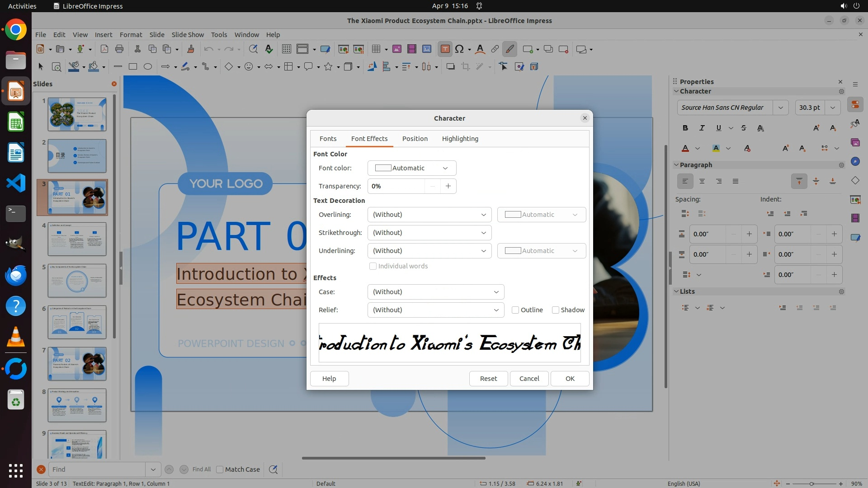Open the Strikethrough style dropdown
Image resolution: width=868 pixels, height=488 pixels.
pos(429,233)
